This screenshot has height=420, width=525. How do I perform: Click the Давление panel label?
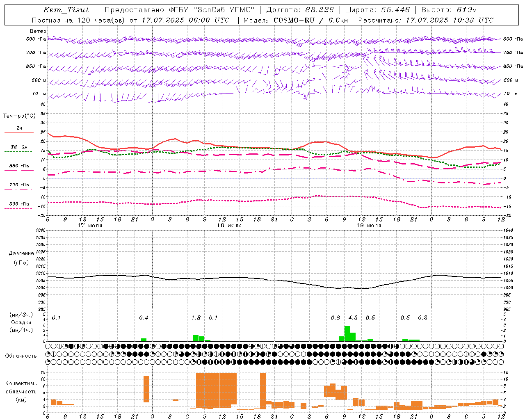tap(21, 253)
